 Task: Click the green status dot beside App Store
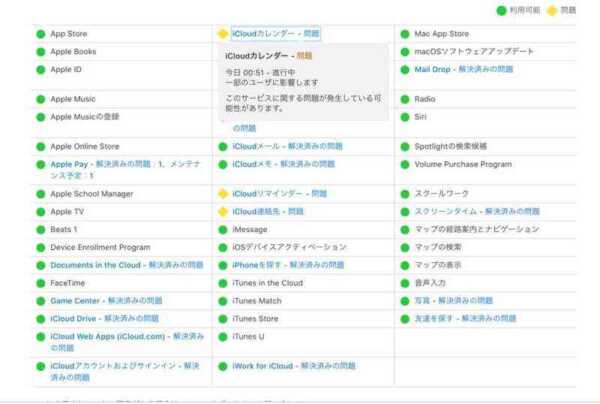tap(41, 34)
